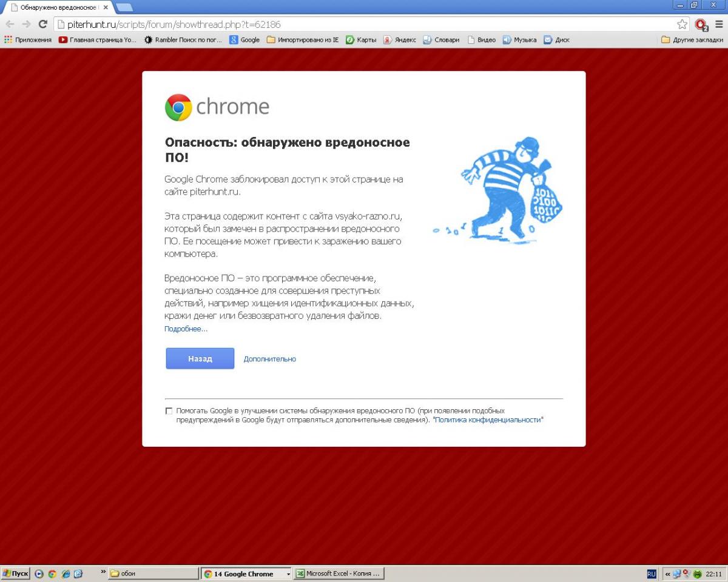Image resolution: width=728 pixels, height=582 pixels.
Task: Open the Chrome hamburger menu
Action: [x=719, y=24]
